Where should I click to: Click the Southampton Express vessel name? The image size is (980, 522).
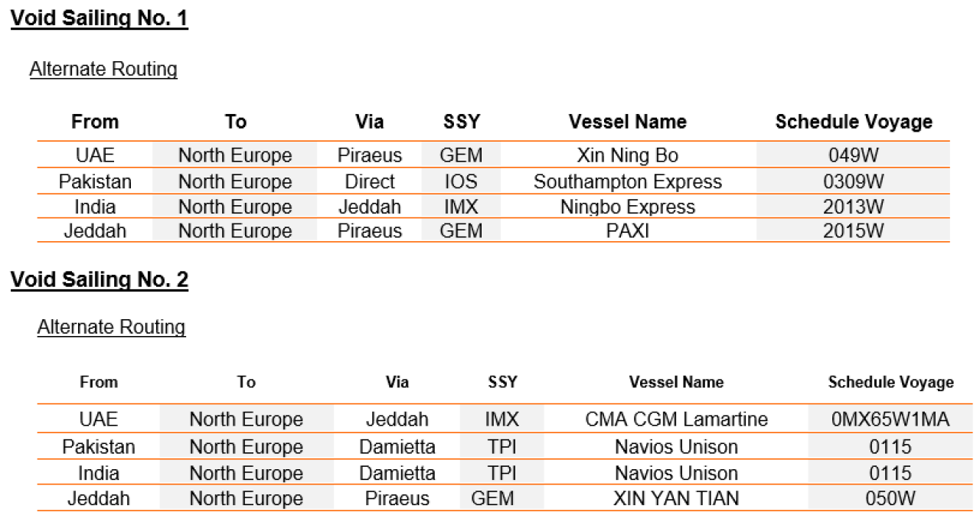click(628, 181)
